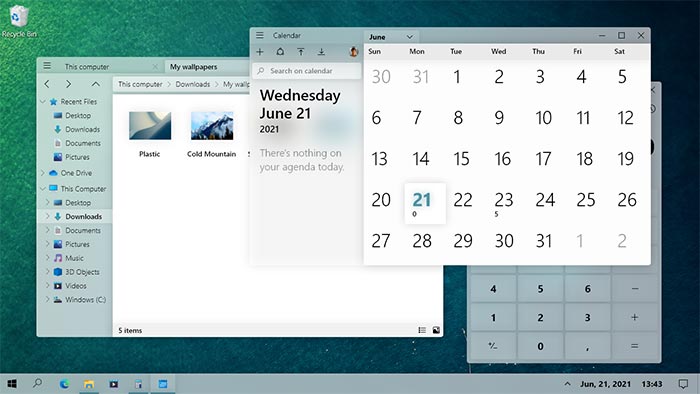Open Recycle Bin on the desktop
700x394 pixels.
coord(19,21)
